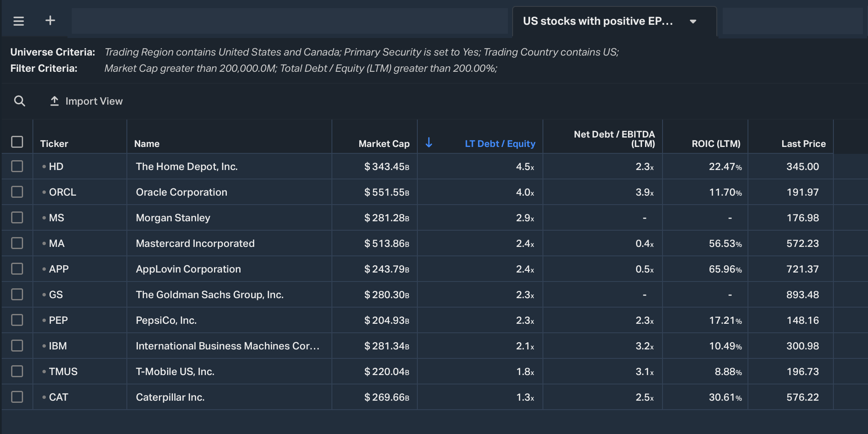Click the magnifying glass search icon
This screenshot has width=868, height=434.
(20, 101)
